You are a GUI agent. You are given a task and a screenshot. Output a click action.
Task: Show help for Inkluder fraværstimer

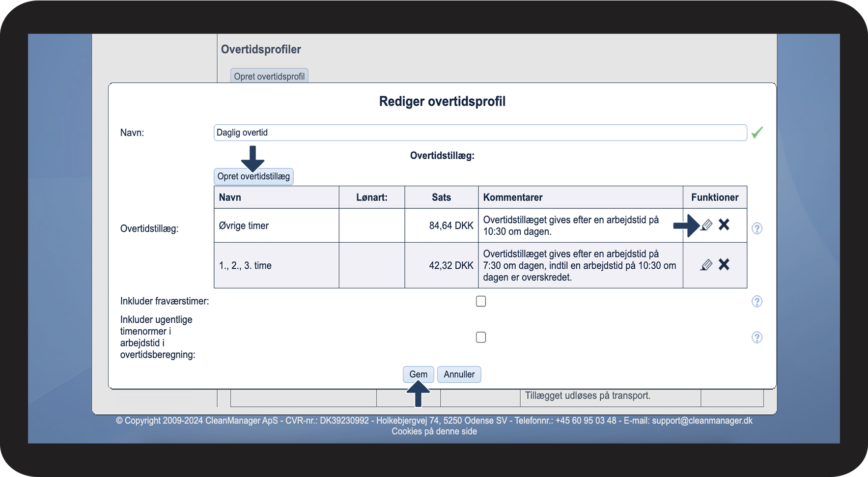coord(756,301)
